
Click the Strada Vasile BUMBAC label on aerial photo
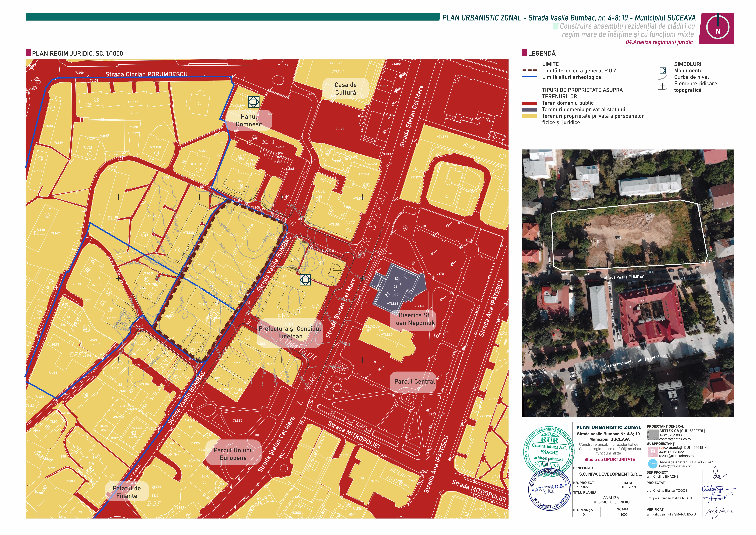(x=624, y=277)
